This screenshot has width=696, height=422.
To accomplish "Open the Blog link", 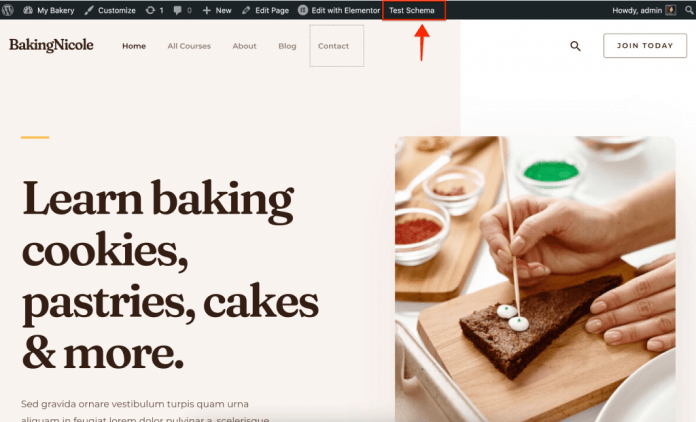I will coord(287,46).
